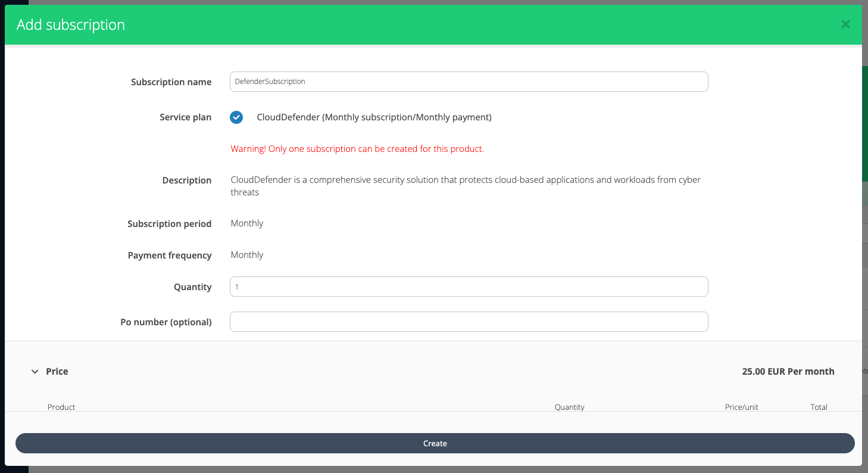The height and width of the screenshot is (473, 868).
Task: Click the CloudDefender description text
Action: click(466, 186)
